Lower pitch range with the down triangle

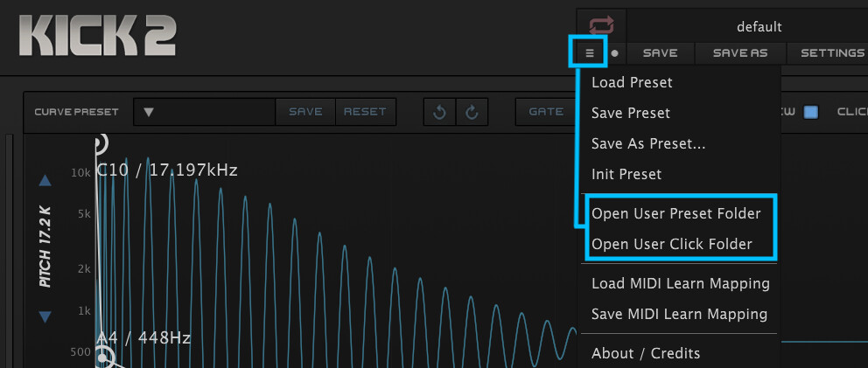tap(45, 316)
